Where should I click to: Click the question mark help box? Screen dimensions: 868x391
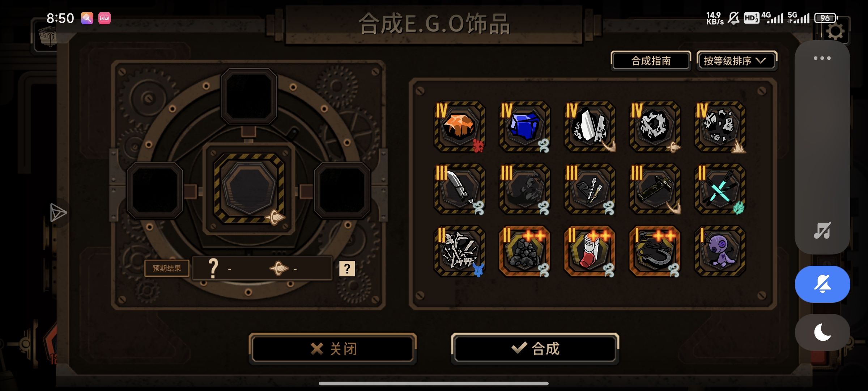pyautogui.click(x=347, y=269)
